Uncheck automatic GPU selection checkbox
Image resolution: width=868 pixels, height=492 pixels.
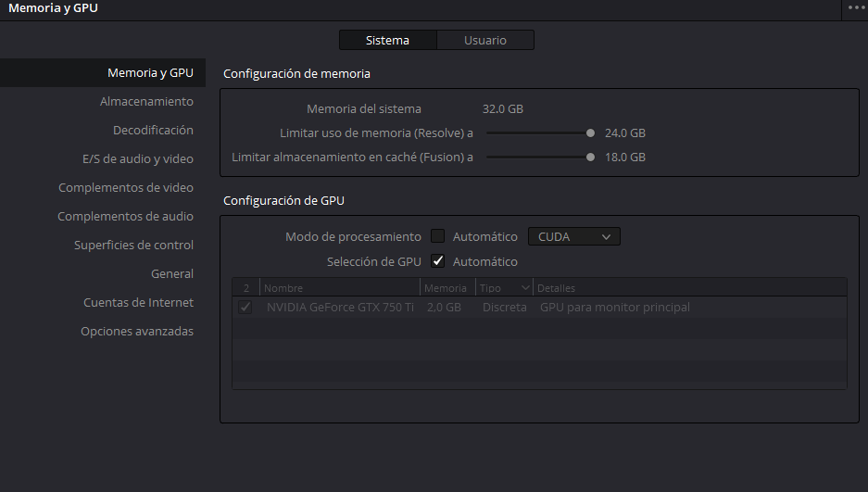pos(438,261)
